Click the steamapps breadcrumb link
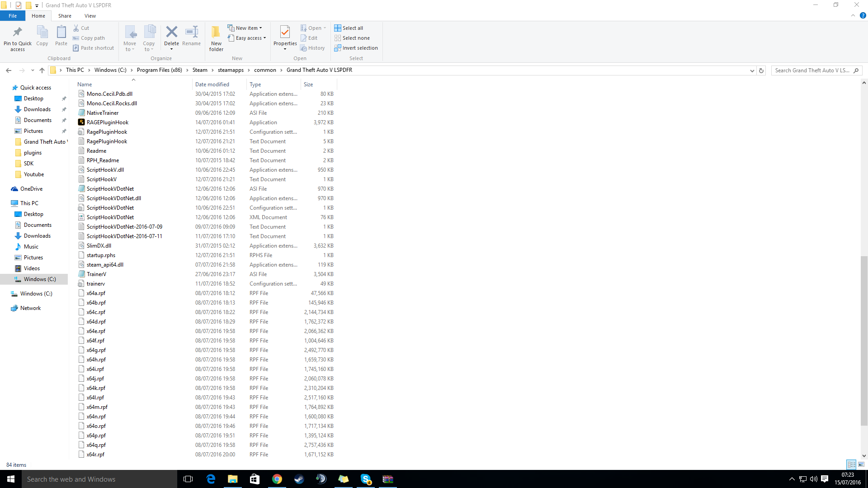Image resolution: width=868 pixels, height=488 pixels. 231,70
